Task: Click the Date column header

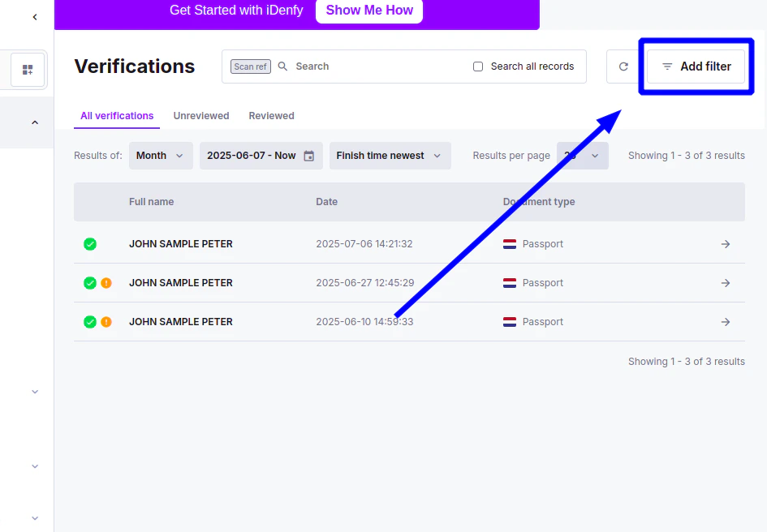Action: [327, 202]
